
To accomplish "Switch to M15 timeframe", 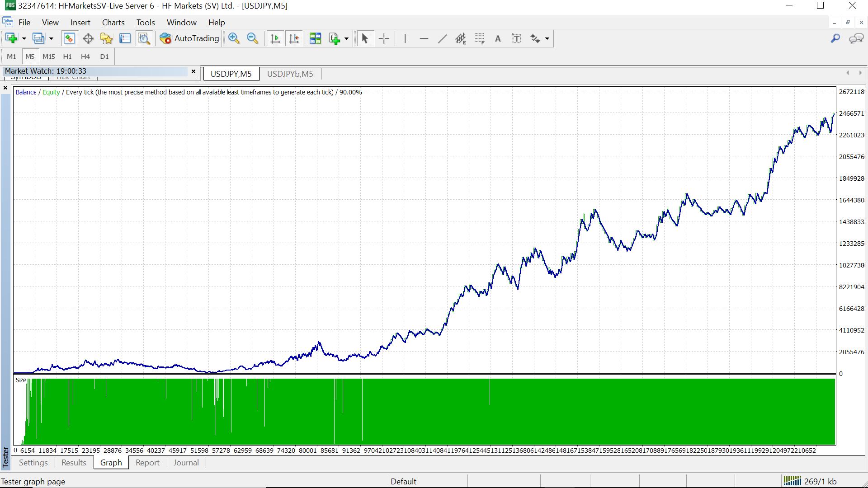I will coord(49,56).
